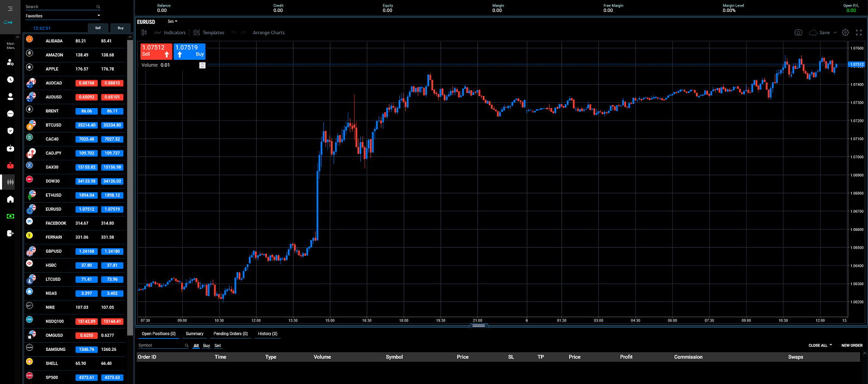Open the red withdrawal sidebar icon

tap(10, 166)
